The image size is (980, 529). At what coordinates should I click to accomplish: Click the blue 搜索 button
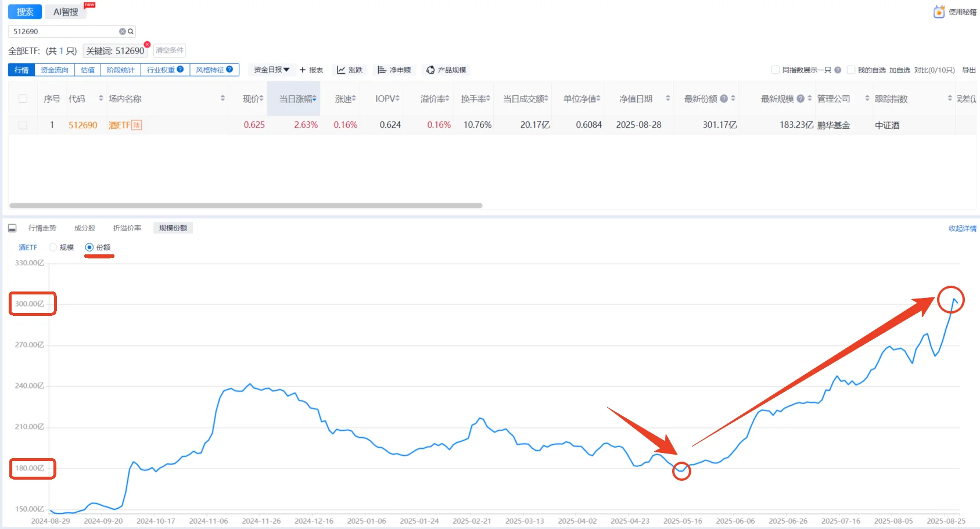pos(25,12)
